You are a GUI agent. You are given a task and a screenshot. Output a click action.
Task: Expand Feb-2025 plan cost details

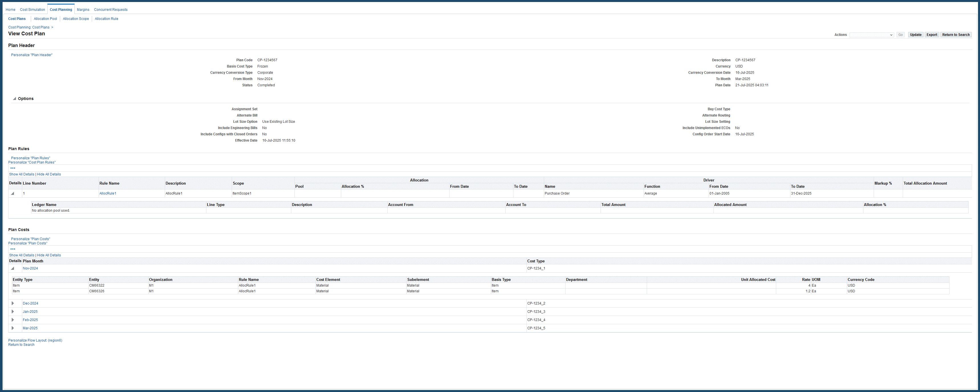[13, 320]
